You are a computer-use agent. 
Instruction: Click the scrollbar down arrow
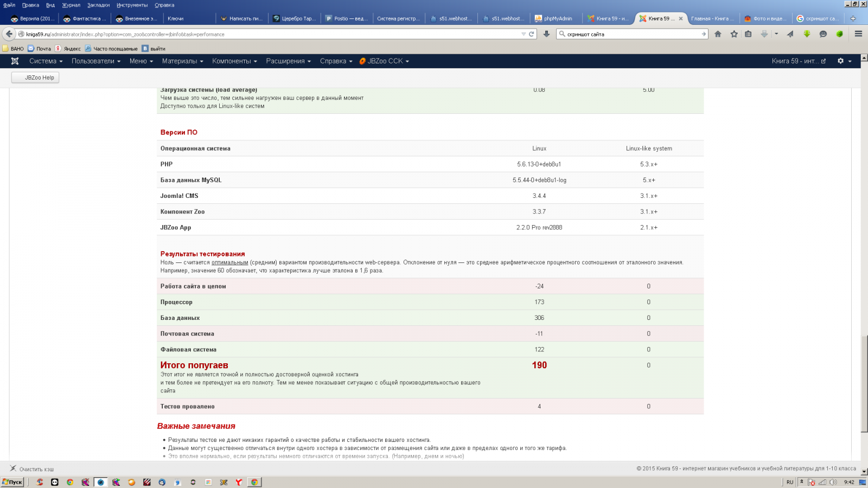tap(864, 472)
